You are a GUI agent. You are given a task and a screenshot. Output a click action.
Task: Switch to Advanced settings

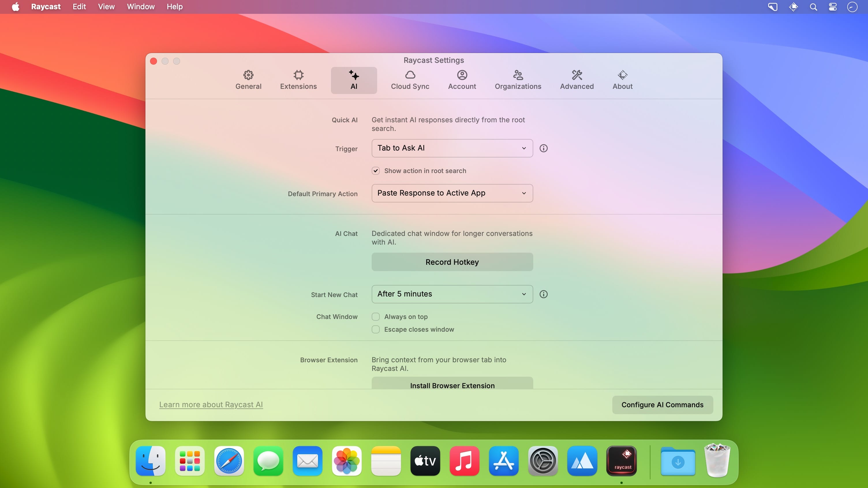point(577,80)
